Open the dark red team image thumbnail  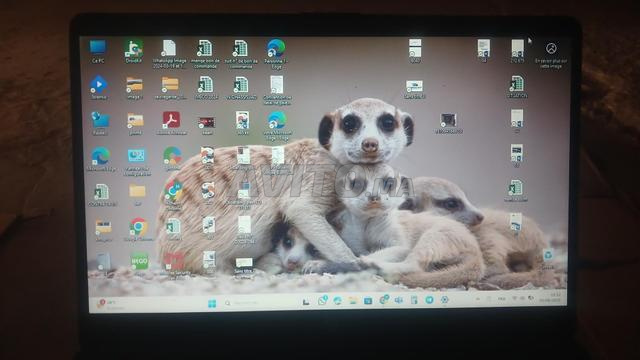coord(207,125)
